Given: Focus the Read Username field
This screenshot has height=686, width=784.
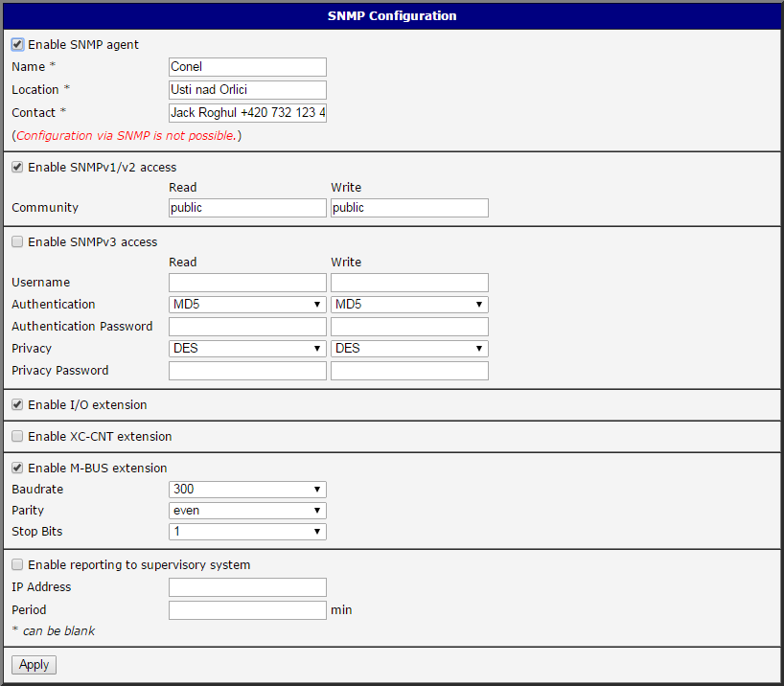Looking at the screenshot, I should [247, 283].
